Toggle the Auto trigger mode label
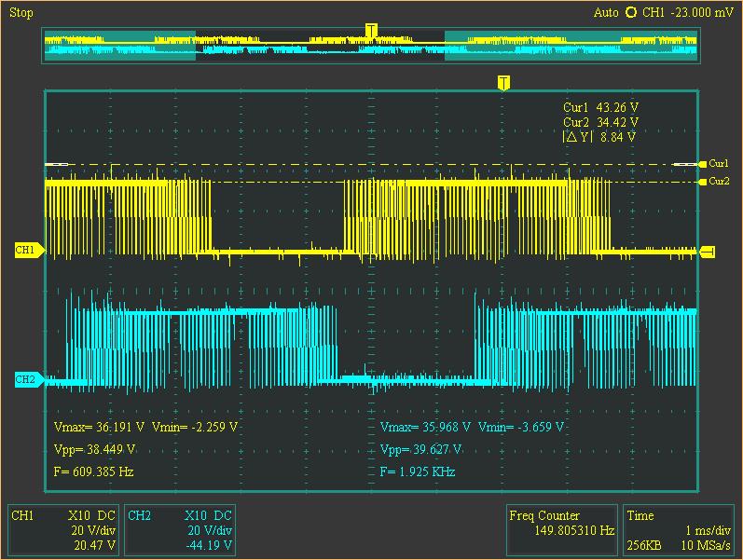The width and height of the screenshot is (743, 560). [x=606, y=13]
